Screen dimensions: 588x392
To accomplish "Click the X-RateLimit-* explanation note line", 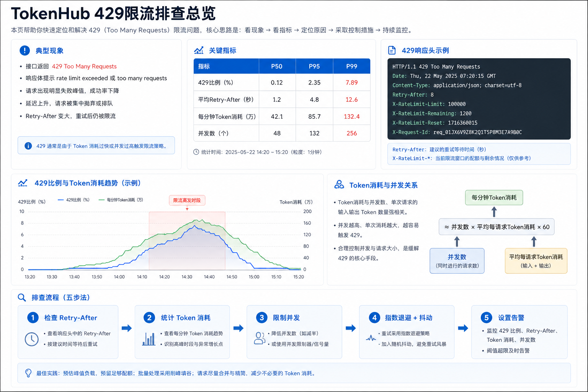I will pyautogui.click(x=461, y=158).
